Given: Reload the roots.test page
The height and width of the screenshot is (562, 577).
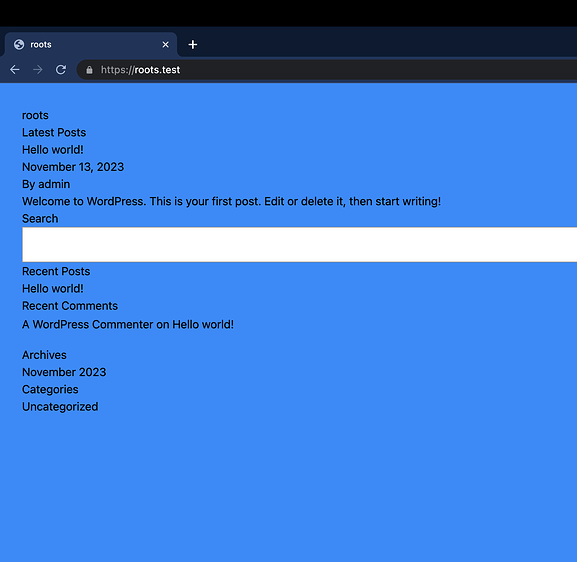Looking at the screenshot, I should coord(61,70).
